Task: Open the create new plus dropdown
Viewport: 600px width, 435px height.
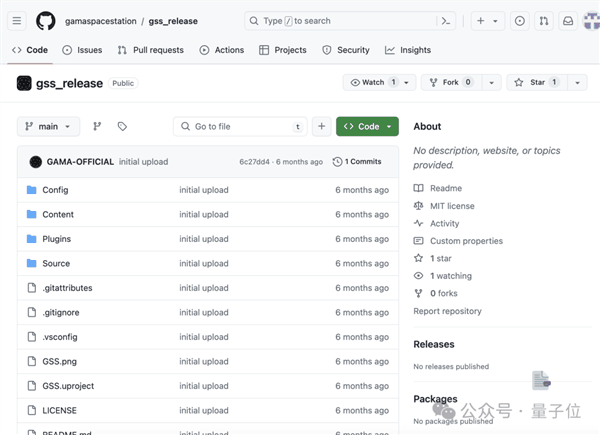Action: (x=487, y=21)
